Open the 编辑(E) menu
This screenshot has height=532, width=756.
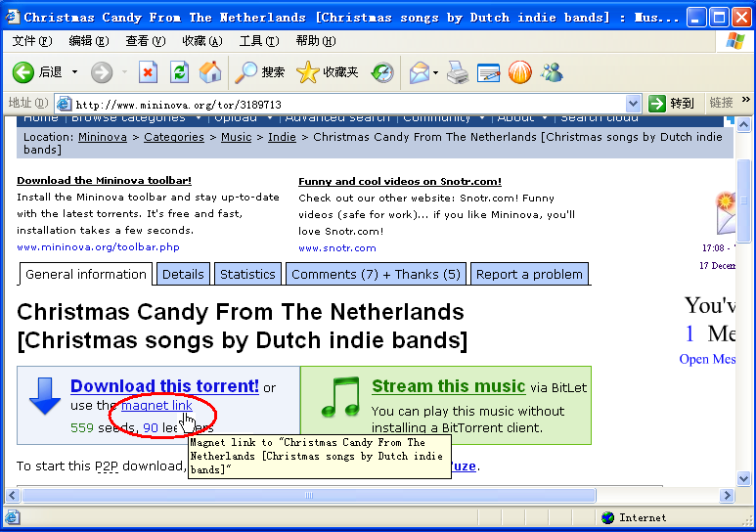tap(89, 41)
